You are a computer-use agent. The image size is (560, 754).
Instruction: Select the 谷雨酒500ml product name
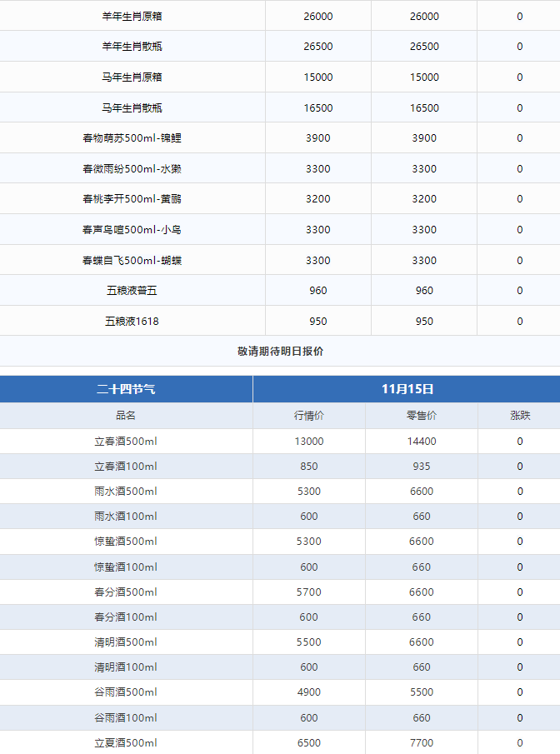126,692
